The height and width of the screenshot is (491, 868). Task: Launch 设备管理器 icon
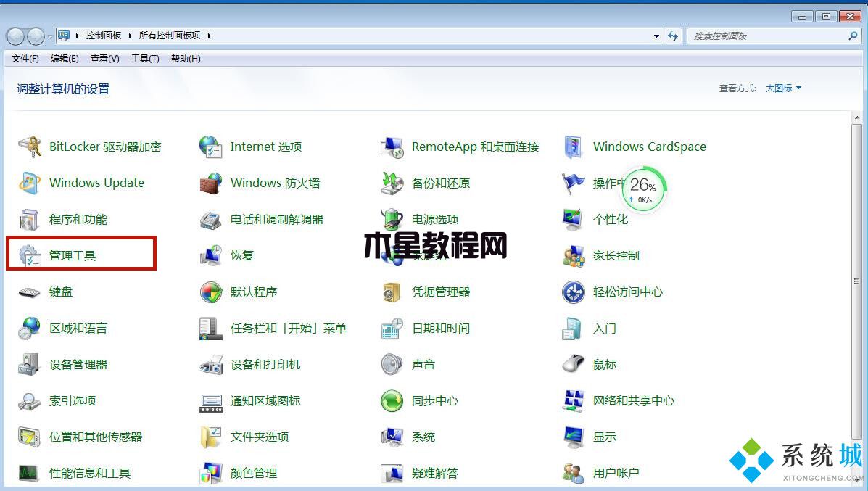click(29, 364)
